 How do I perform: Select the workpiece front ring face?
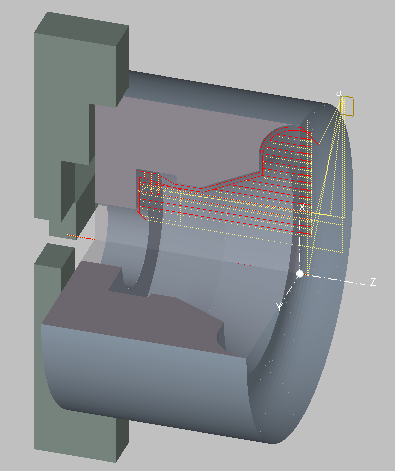[310, 333]
